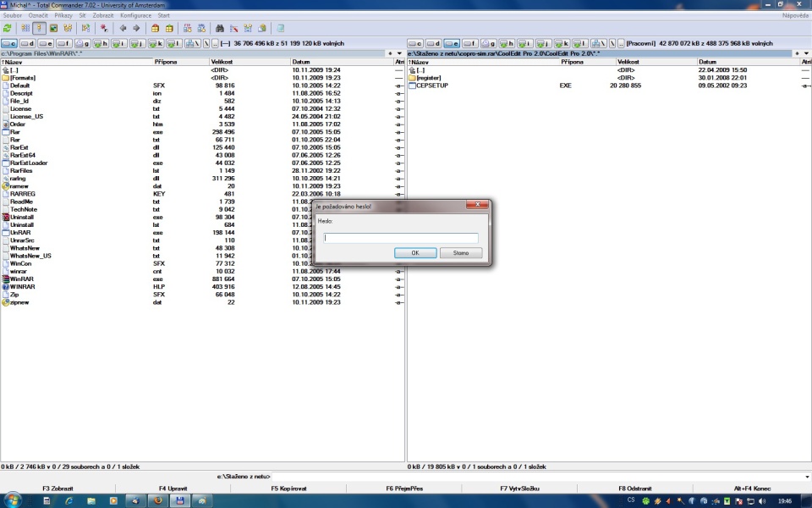Click the Forward arrow toolbar icon
The image size is (812, 508).
click(136, 28)
